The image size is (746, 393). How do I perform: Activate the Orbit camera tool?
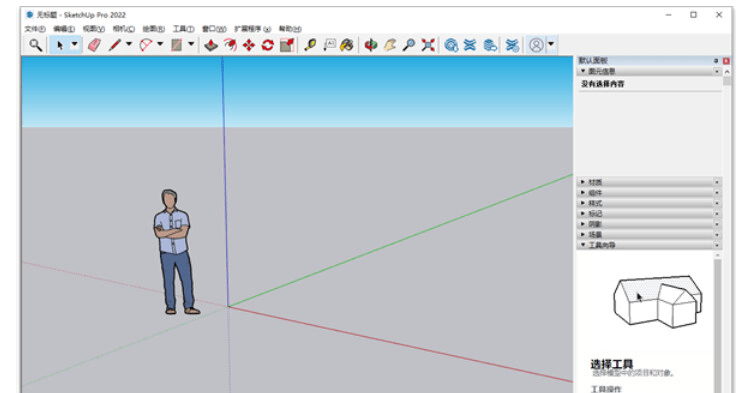coord(371,45)
